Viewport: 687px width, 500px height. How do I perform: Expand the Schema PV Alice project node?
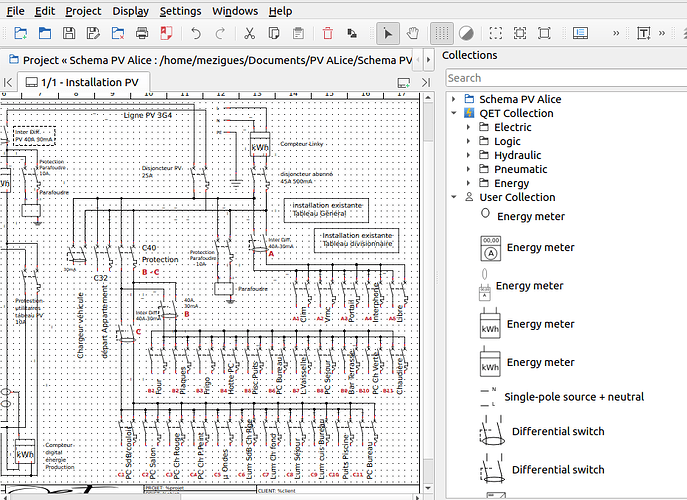coord(454,99)
